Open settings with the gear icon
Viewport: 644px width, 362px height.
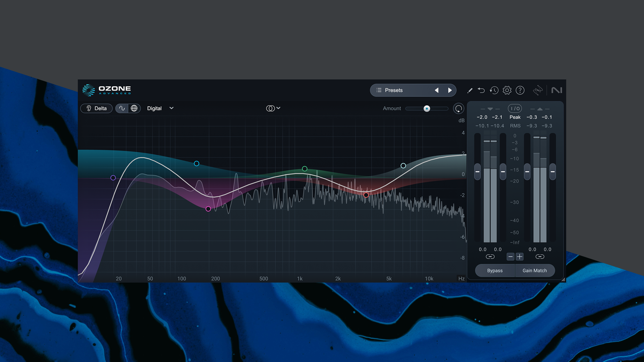507,90
